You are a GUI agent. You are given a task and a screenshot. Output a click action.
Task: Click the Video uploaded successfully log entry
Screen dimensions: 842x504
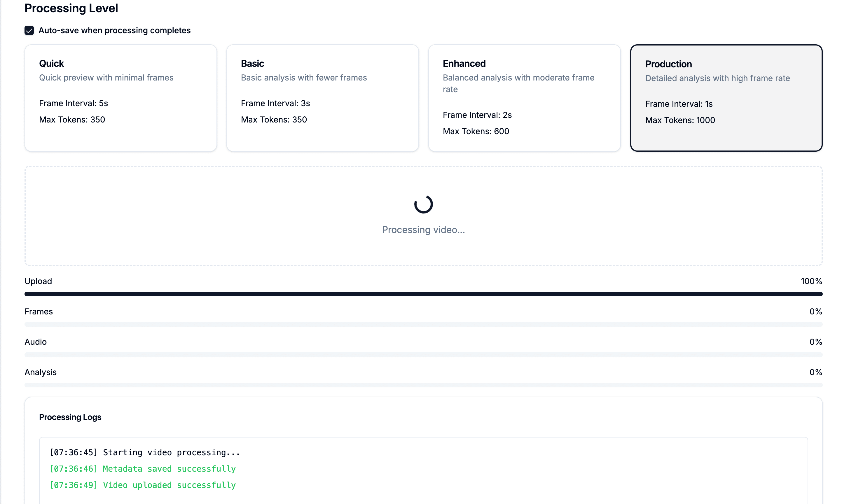point(143,485)
